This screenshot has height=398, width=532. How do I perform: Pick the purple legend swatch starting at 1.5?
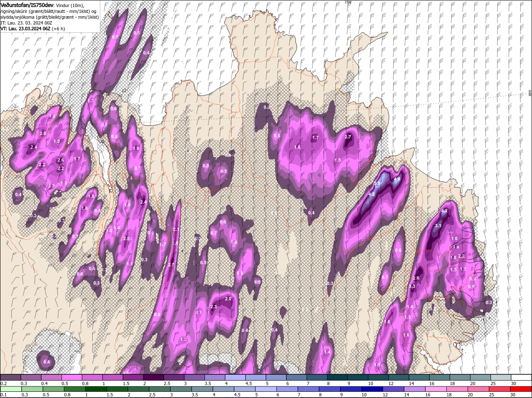coord(133,377)
